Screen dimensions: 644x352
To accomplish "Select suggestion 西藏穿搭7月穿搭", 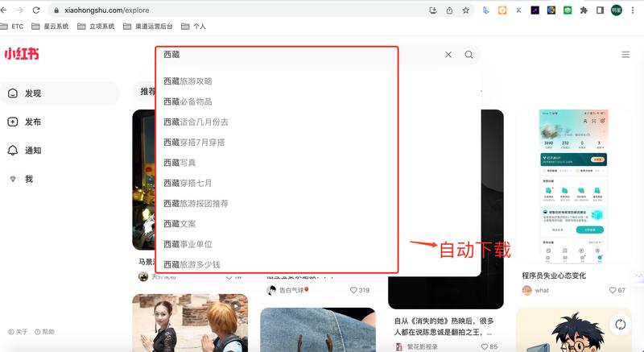I will pyautogui.click(x=194, y=143).
